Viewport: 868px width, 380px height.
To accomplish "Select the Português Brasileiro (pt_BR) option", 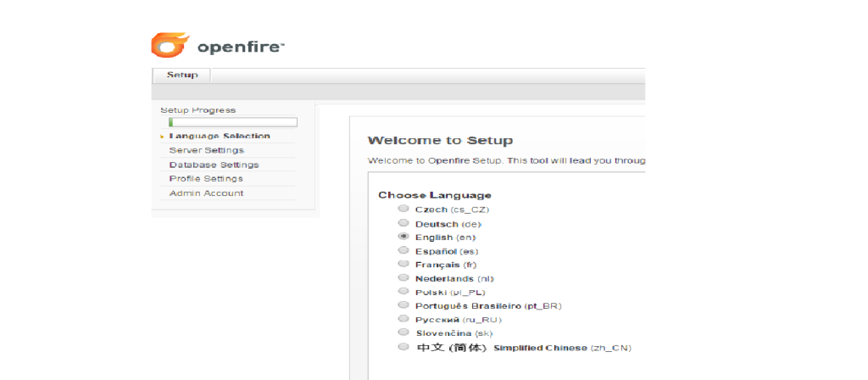I will coord(403,305).
